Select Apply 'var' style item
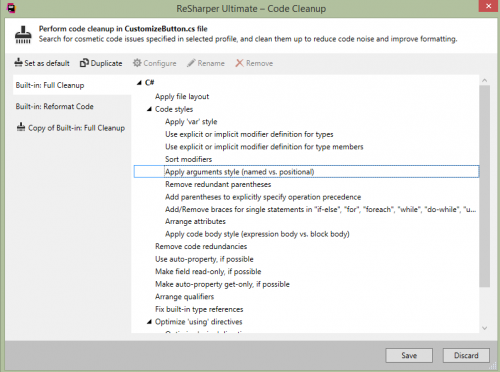 [x=191, y=122]
